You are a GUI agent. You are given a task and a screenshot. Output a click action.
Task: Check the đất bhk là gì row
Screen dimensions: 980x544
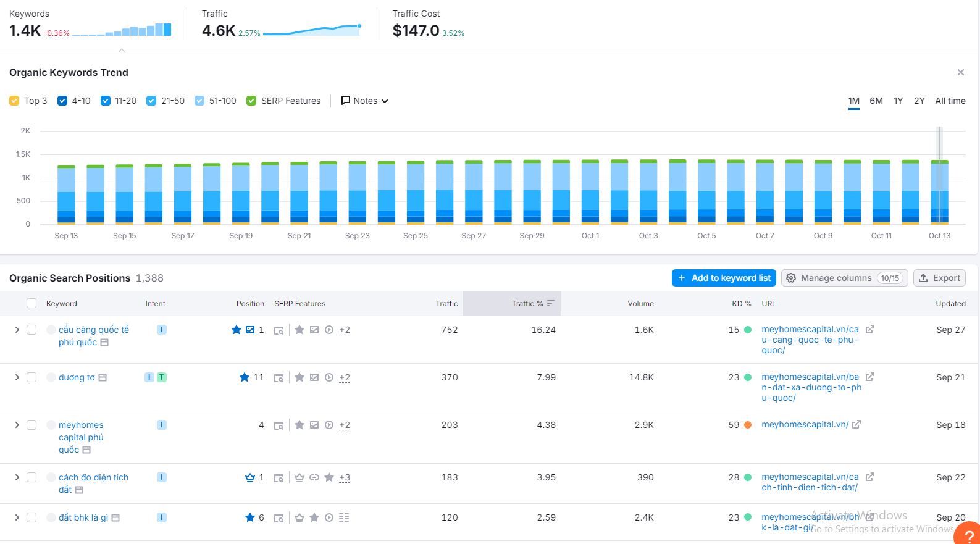click(31, 517)
